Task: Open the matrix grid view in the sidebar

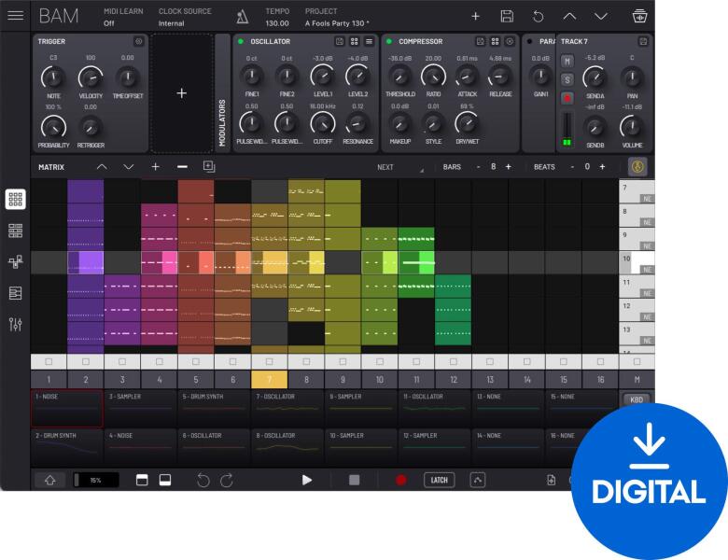Action: tap(16, 199)
